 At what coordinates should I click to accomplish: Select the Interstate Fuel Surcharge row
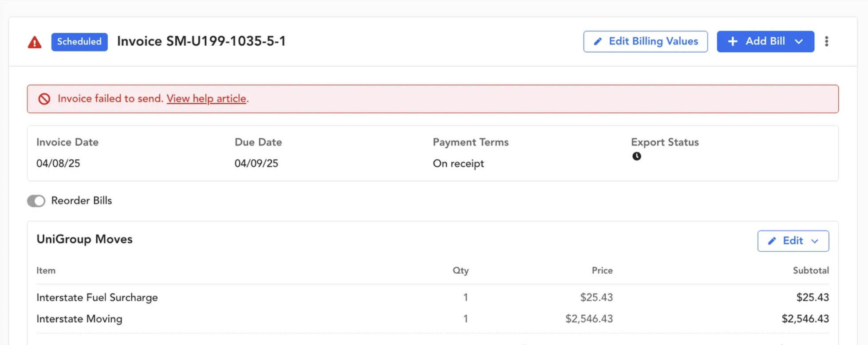(x=433, y=297)
